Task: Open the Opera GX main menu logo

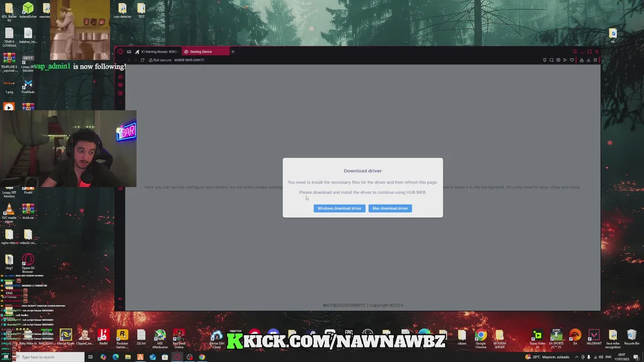Action: pyautogui.click(x=120, y=52)
